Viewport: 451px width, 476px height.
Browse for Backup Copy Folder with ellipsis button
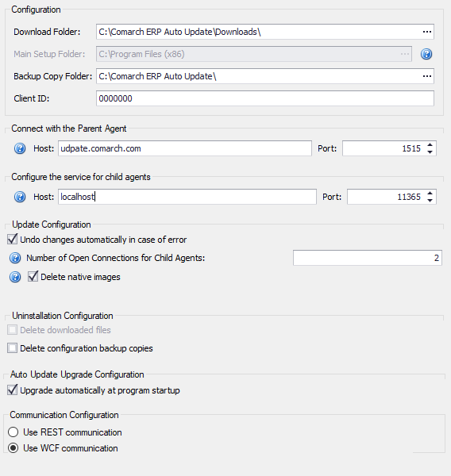[x=427, y=76]
